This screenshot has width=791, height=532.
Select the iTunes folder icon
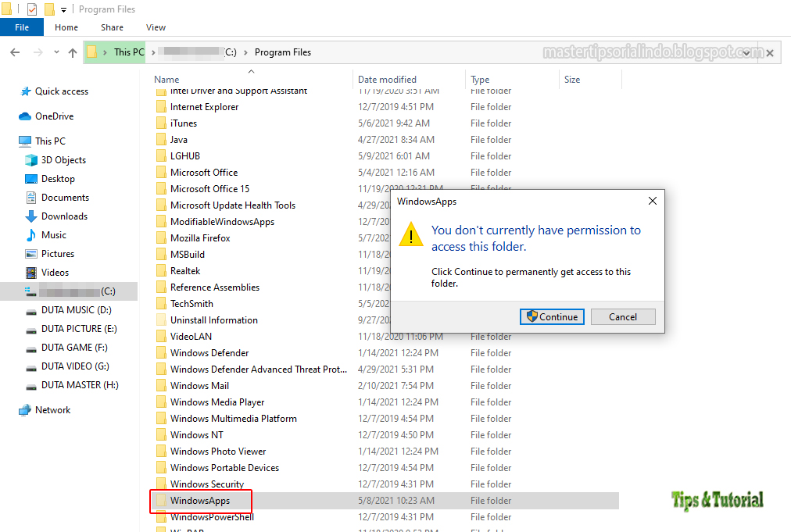(161, 123)
